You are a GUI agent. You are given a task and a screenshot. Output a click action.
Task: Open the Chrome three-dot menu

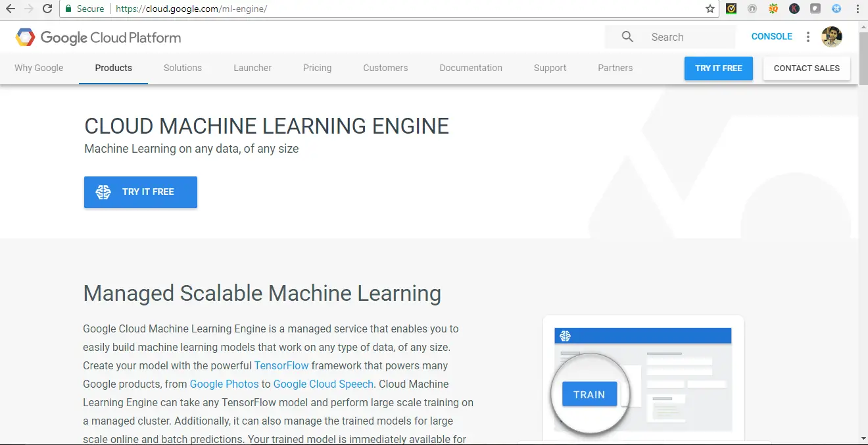tap(857, 9)
